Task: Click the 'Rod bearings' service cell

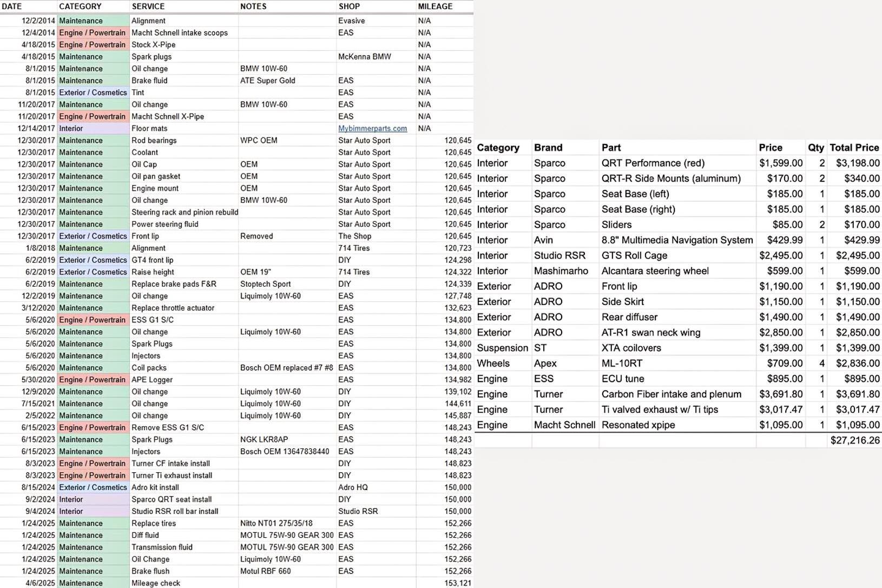Action: (184, 141)
